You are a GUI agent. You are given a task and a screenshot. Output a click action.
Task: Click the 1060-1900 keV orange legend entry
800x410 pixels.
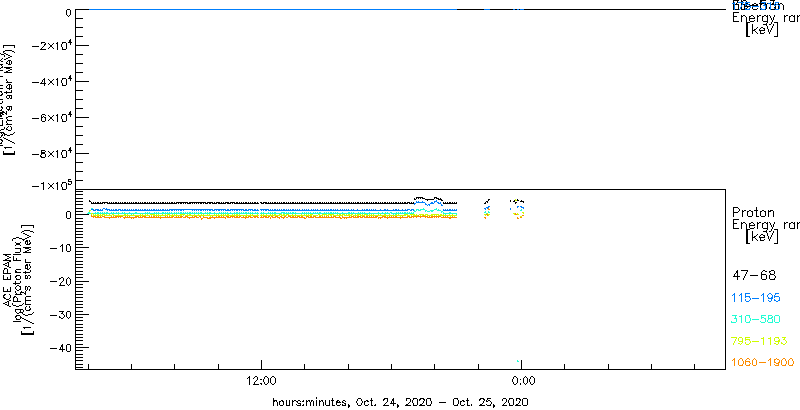[x=763, y=363]
